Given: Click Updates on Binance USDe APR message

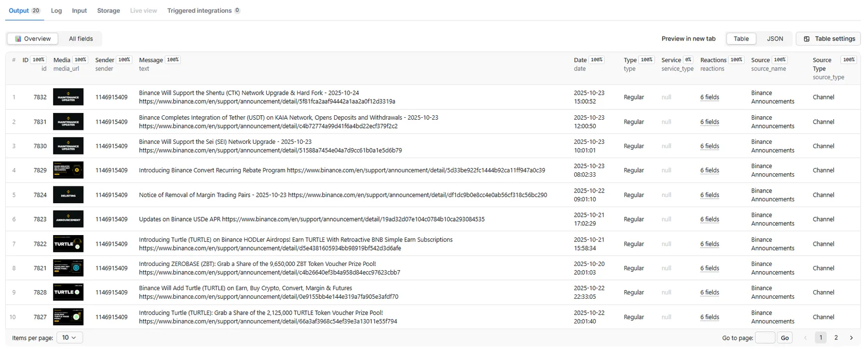Looking at the screenshot, I should 312,219.
